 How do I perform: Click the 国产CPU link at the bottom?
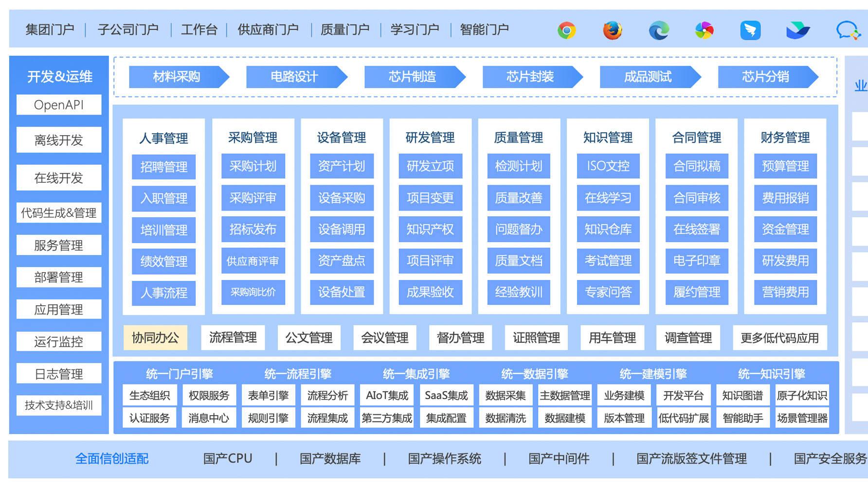[228, 458]
